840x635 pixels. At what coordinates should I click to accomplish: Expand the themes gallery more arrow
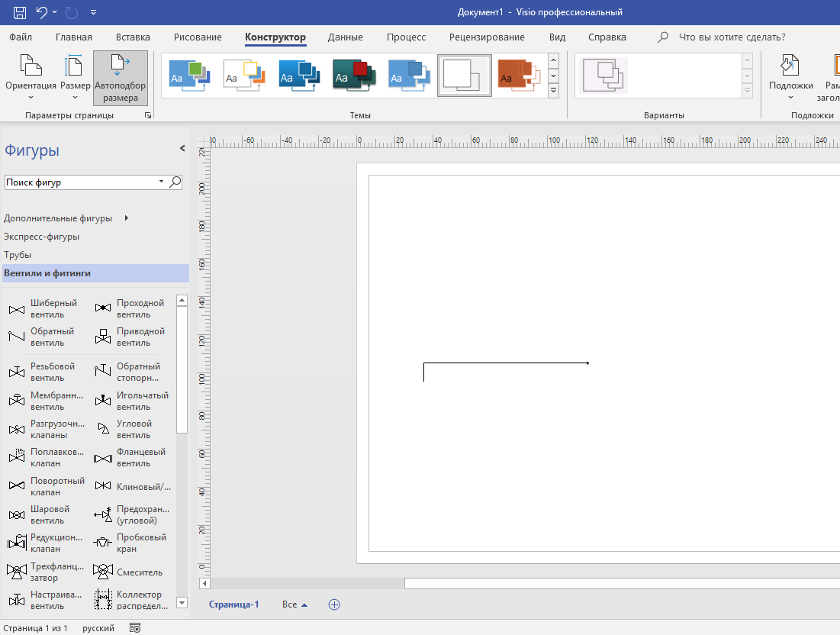tap(554, 91)
